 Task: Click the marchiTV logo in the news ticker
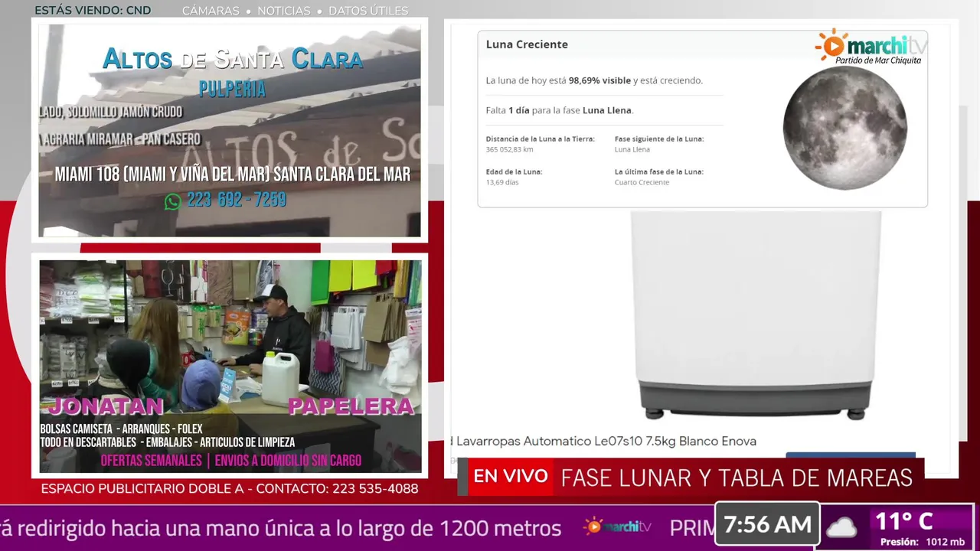pyautogui.click(x=617, y=527)
